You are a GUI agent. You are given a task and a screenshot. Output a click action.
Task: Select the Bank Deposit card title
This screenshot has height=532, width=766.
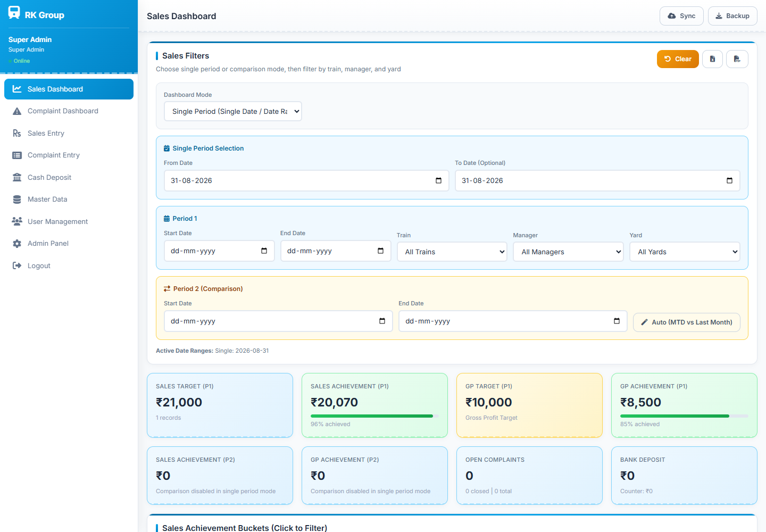pos(643,460)
